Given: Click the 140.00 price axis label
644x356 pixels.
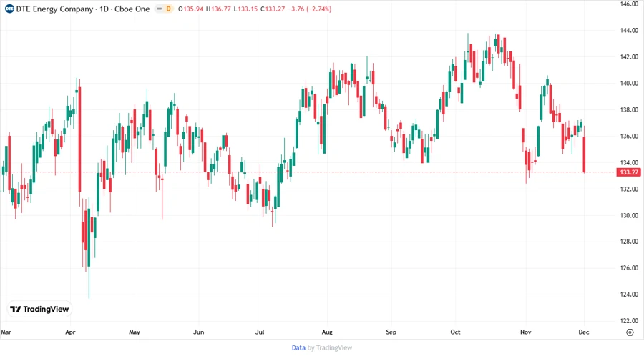Looking at the screenshot, I should click(629, 83).
